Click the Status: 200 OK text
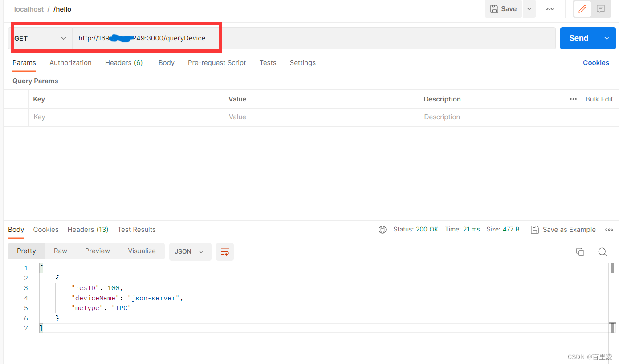 pos(416,230)
